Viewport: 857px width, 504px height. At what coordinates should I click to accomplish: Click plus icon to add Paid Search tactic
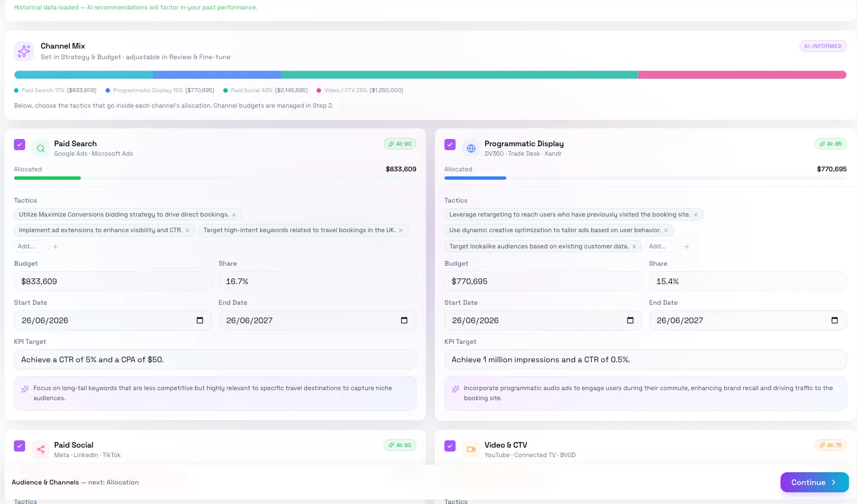click(55, 247)
